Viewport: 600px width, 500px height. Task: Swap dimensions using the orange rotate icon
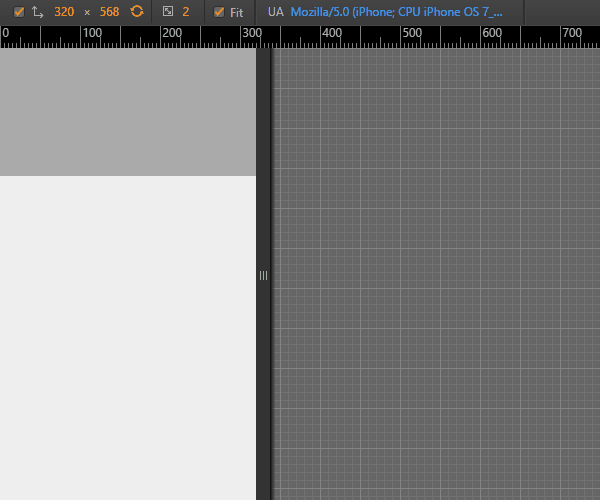tap(137, 13)
